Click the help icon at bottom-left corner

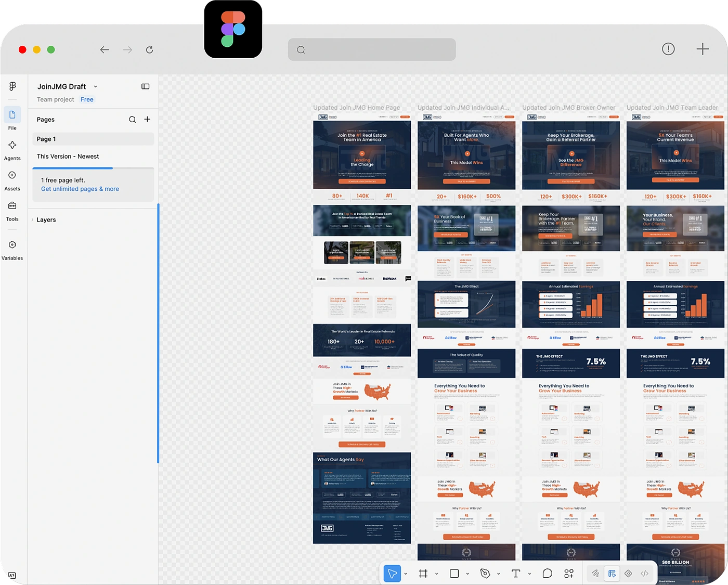tap(12, 576)
